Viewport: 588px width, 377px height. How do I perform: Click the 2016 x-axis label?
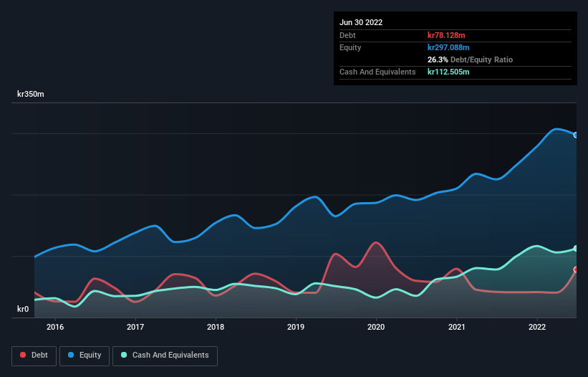click(55, 327)
